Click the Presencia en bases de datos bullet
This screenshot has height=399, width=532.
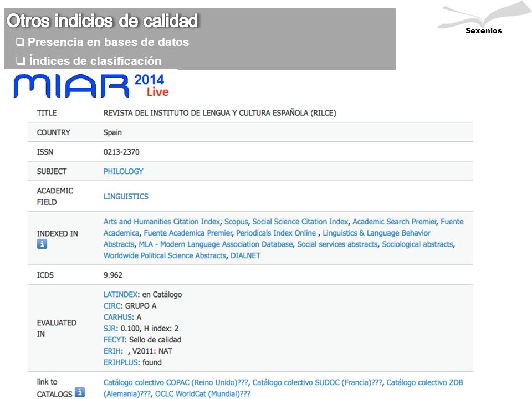[103, 42]
